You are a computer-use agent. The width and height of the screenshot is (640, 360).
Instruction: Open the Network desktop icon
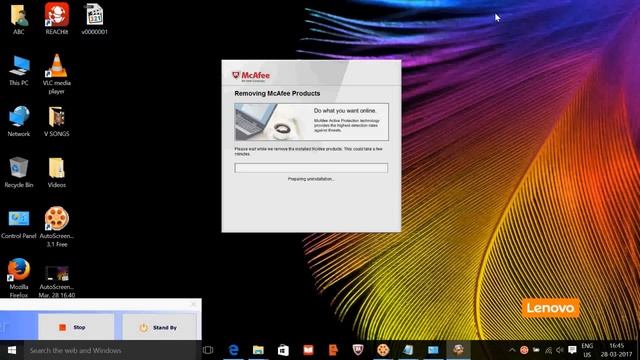coord(19,121)
